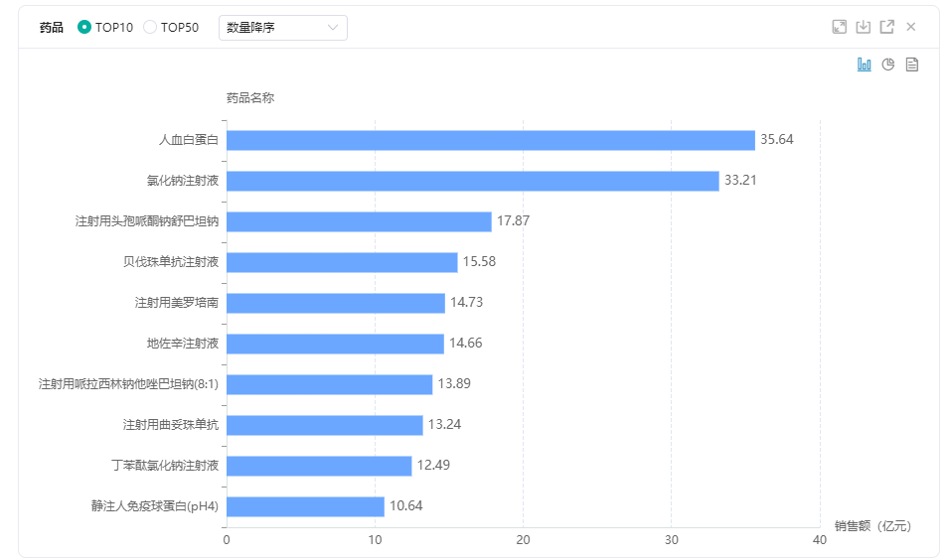
Task: Click the 人血白蛋白 bar
Action: point(491,140)
